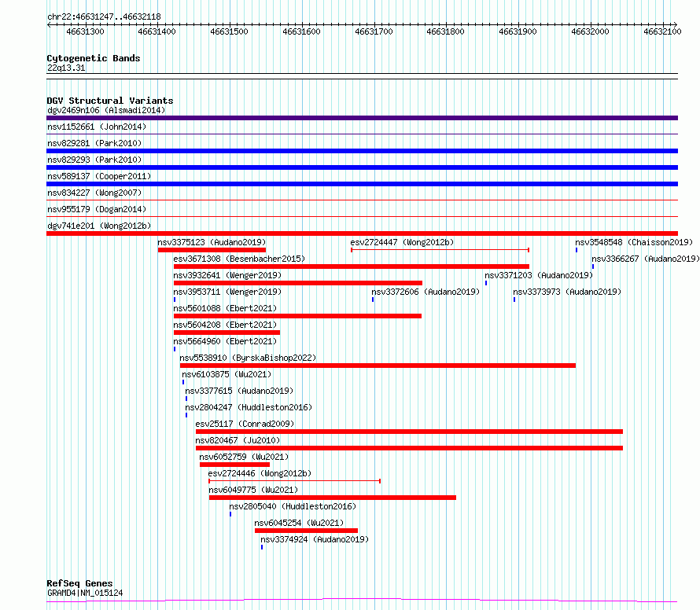Open nsv3373973 (Audano2019) label
The image size is (700, 610).
567,292
